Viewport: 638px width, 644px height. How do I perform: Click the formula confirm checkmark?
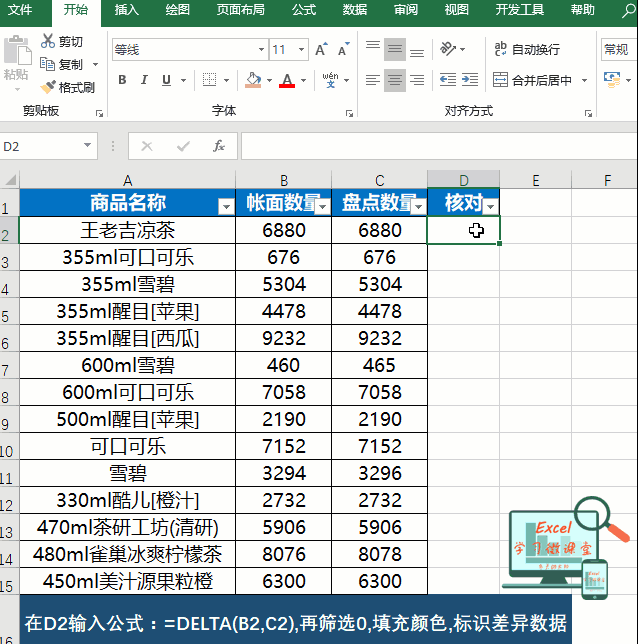pos(183,146)
